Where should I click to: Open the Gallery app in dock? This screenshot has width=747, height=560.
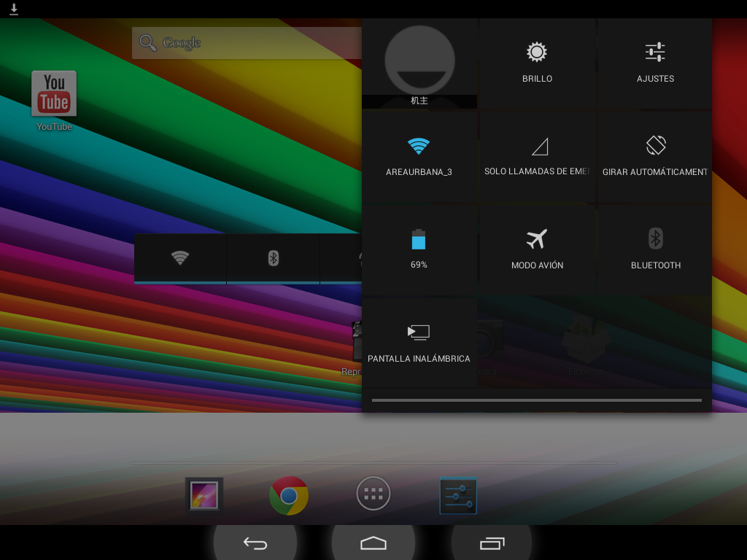[x=204, y=496]
